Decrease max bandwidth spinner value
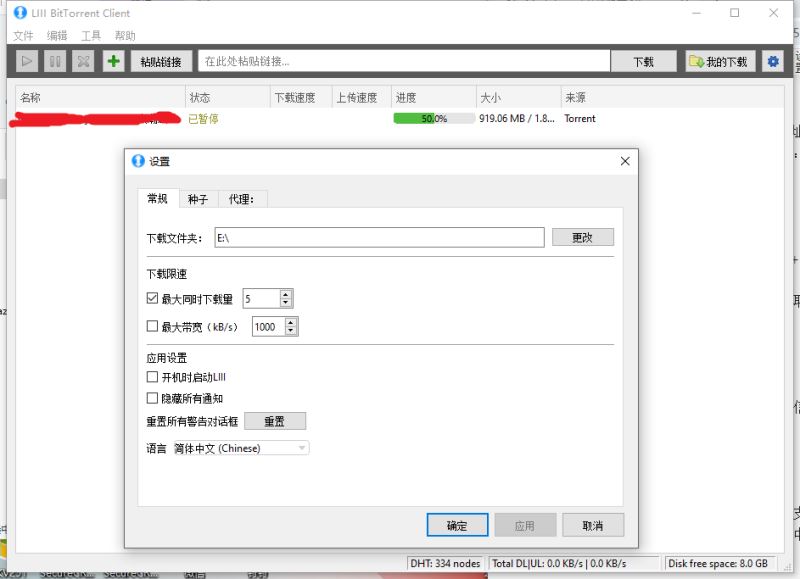This screenshot has width=800, height=579. click(x=291, y=331)
